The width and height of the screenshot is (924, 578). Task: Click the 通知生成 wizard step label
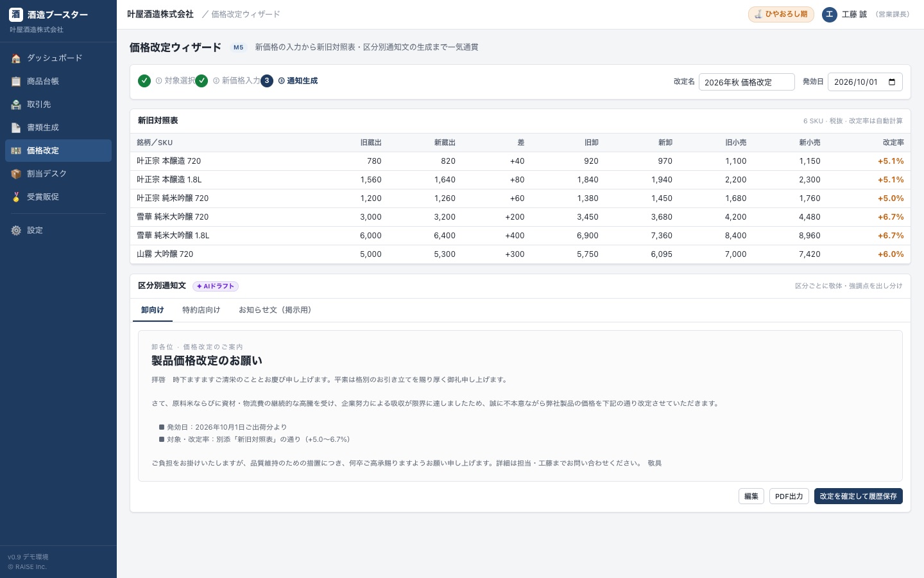tap(298, 81)
